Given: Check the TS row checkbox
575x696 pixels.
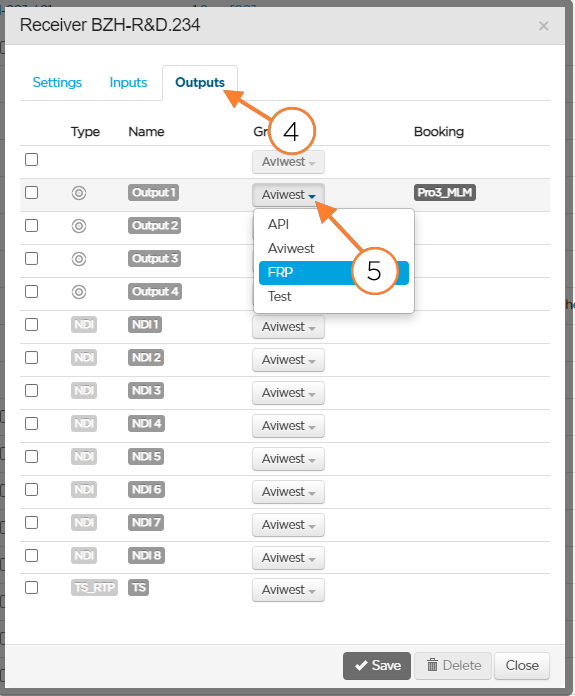Looking at the screenshot, I should click(x=32, y=588).
